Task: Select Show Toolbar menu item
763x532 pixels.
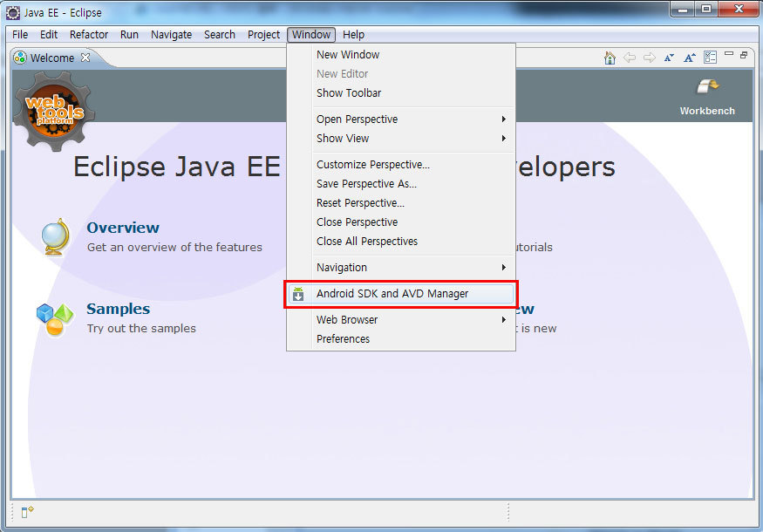Action: point(400,93)
